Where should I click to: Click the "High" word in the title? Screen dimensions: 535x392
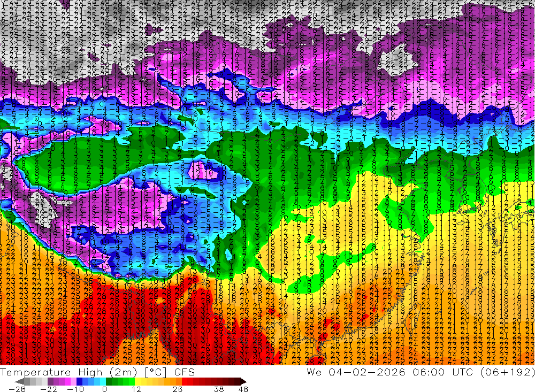90,373
